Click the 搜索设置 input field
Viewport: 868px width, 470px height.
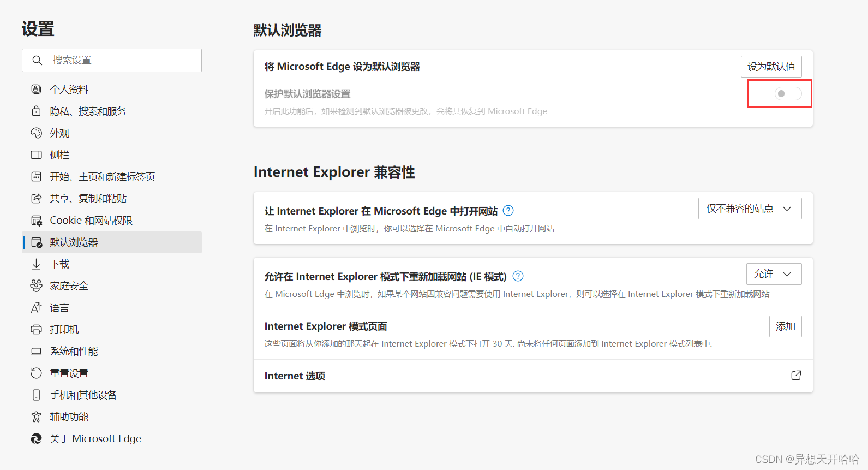pos(112,60)
